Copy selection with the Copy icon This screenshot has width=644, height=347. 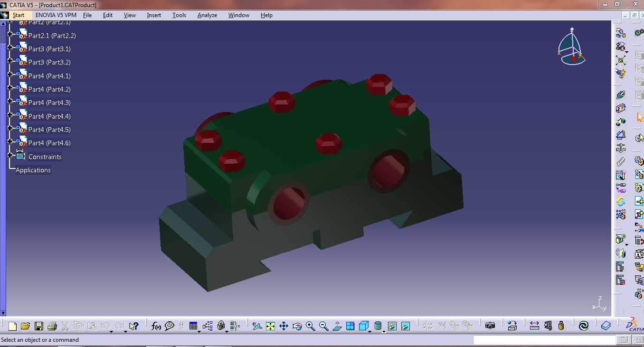point(79,326)
